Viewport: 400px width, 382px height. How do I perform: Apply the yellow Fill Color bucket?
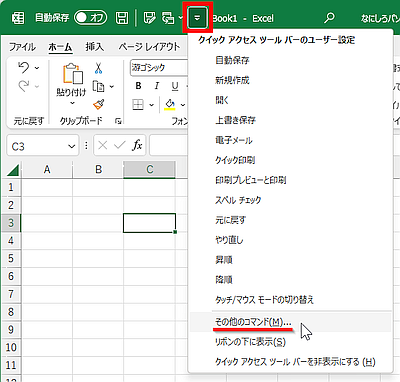(x=170, y=104)
